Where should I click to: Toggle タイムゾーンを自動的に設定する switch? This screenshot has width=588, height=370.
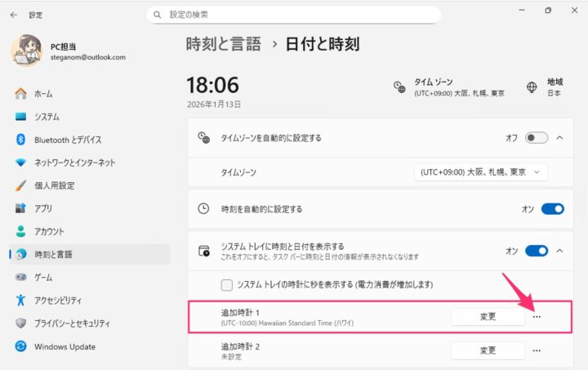point(536,138)
